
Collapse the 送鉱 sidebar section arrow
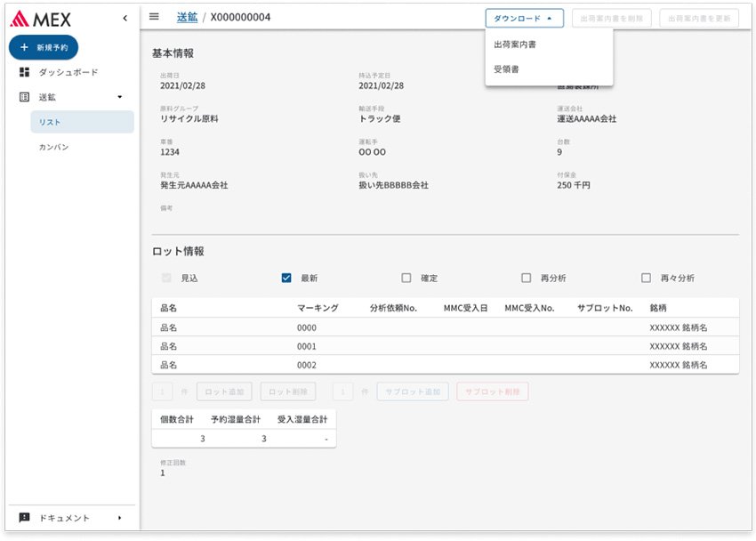tap(119, 97)
